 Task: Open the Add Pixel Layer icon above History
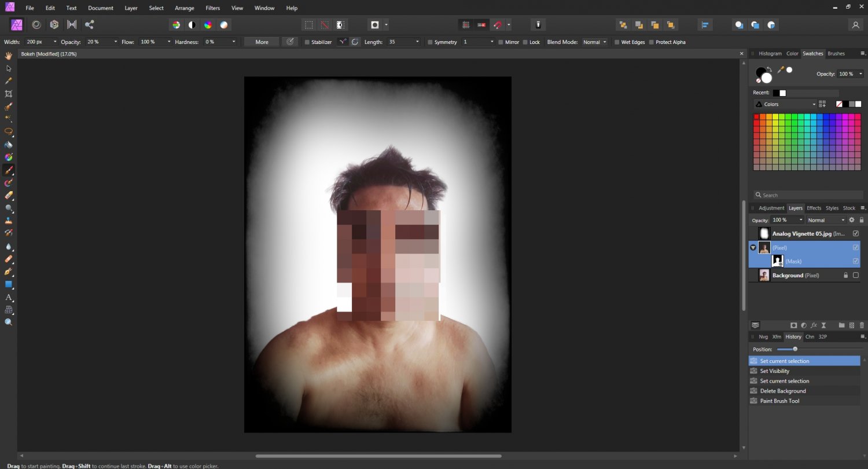click(852, 325)
